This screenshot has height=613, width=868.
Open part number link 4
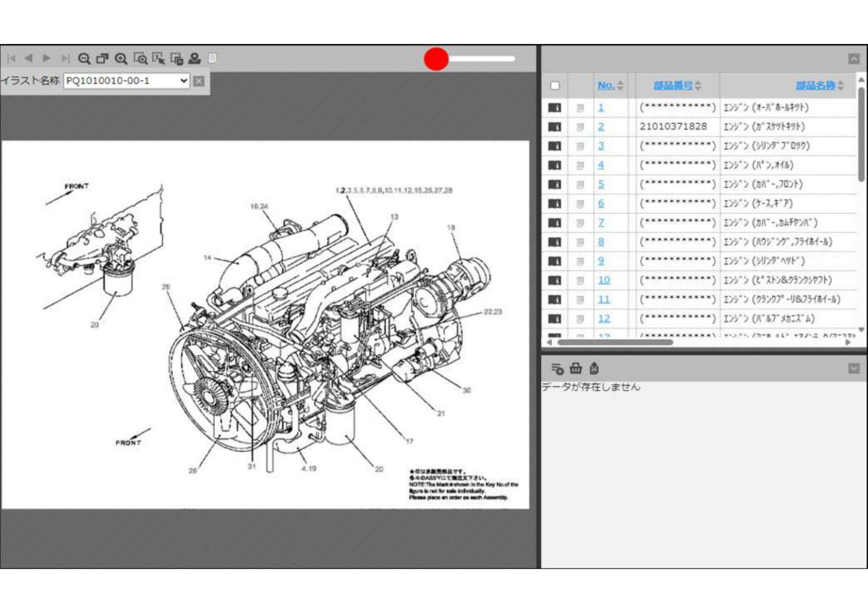[600, 165]
